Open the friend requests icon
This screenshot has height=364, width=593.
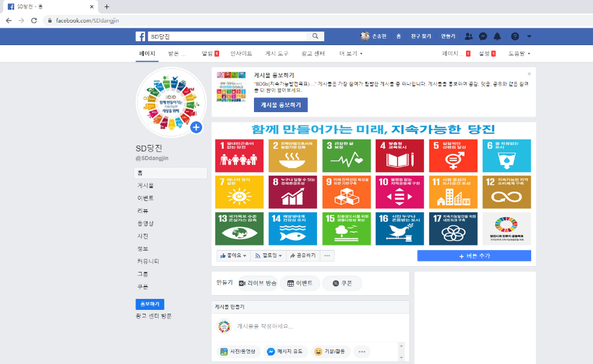point(469,36)
